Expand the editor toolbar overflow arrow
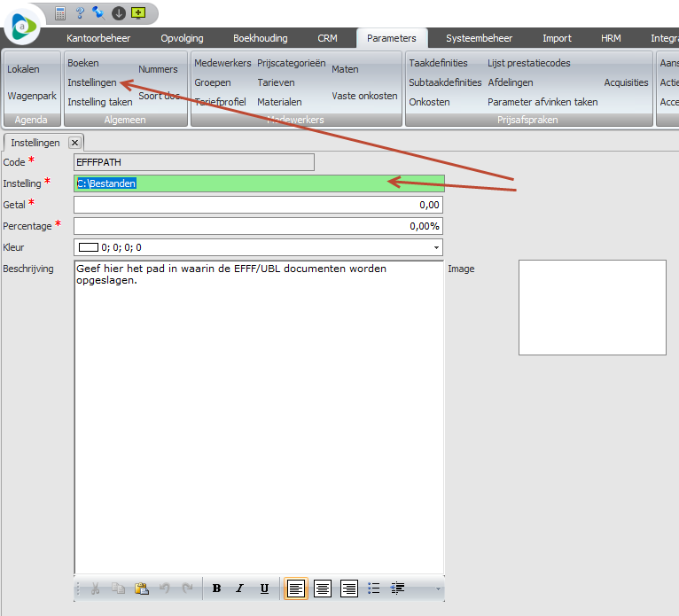This screenshot has width=679, height=616. tap(436, 589)
